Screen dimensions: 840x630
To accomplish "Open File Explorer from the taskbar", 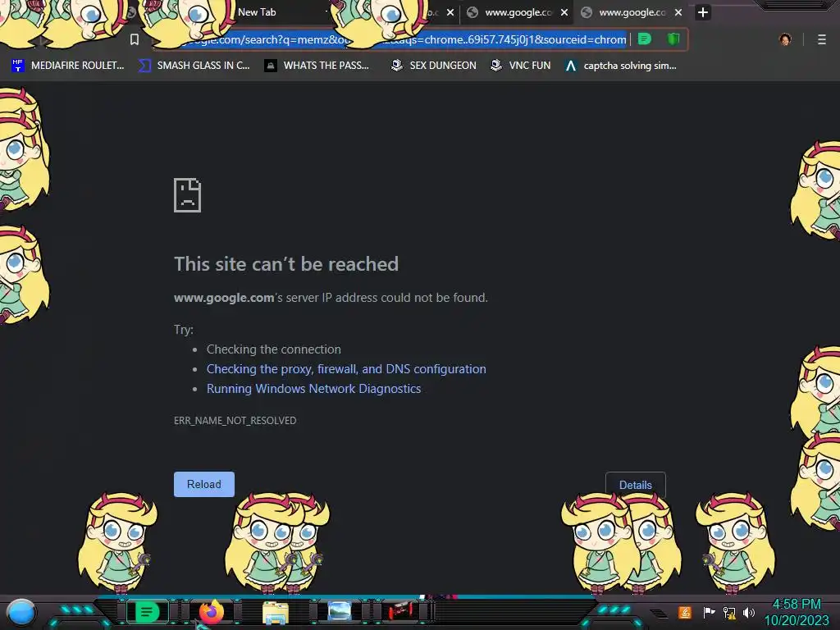I will (x=276, y=613).
